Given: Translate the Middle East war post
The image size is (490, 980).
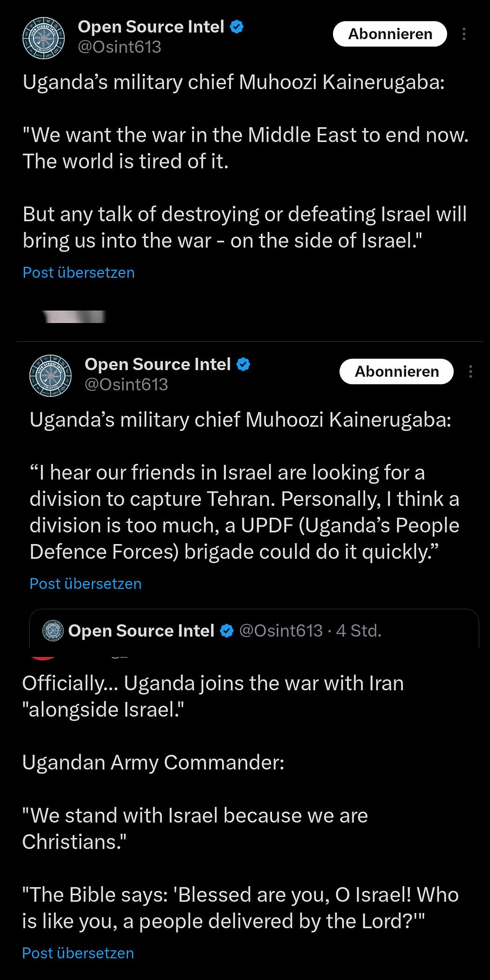Looking at the screenshot, I should [79, 272].
